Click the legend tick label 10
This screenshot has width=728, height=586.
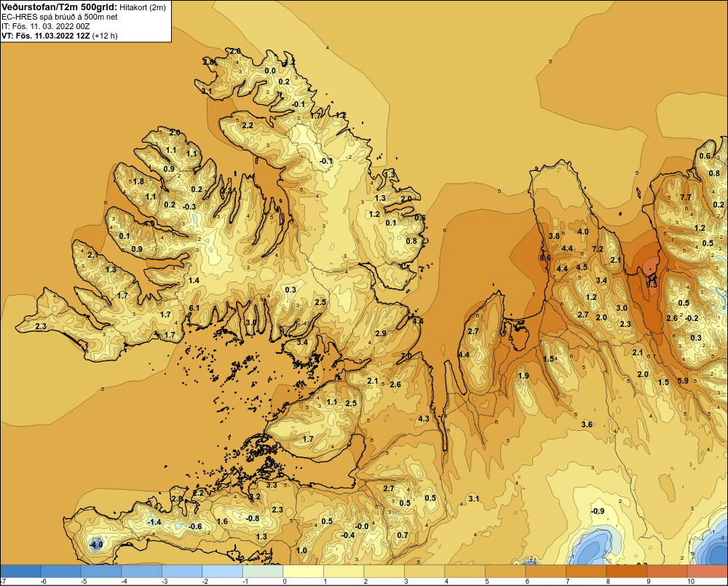690,582
